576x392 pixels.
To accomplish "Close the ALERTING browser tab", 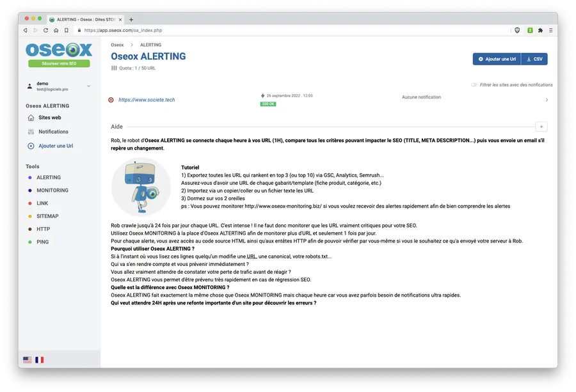I will point(120,19).
